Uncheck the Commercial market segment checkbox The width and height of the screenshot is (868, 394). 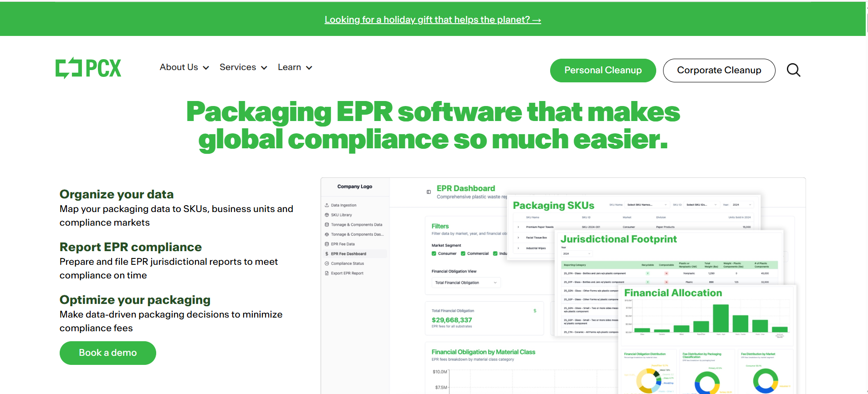pyautogui.click(x=463, y=253)
